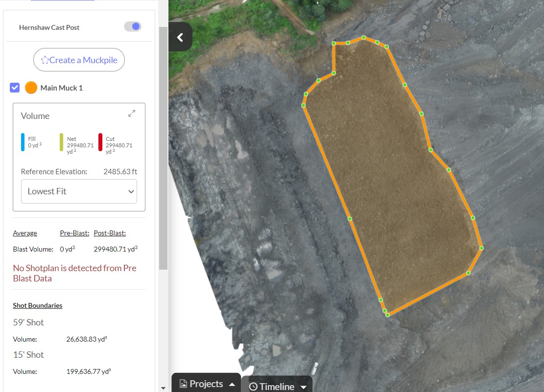Click the topmost vertex of muckpile polygon
This screenshot has height=392, width=544.
(363, 37)
